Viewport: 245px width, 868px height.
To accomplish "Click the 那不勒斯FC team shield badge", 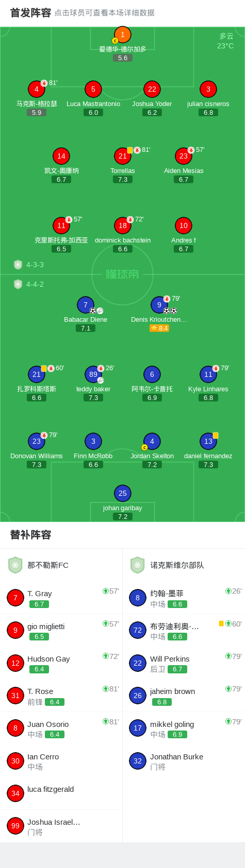I will pyautogui.click(x=15, y=565).
